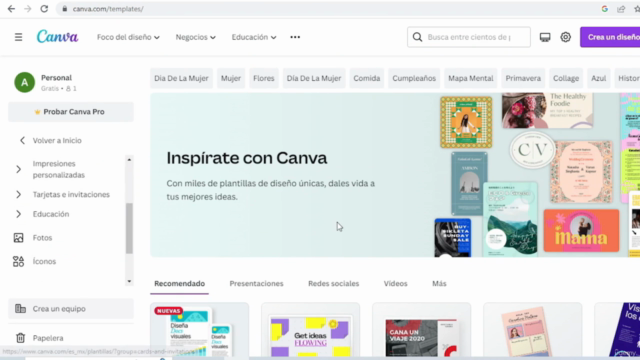This screenshot has width=640, height=360.
Task: Expand Tarjetas e invitaciones sidebar section
Action: click(x=18, y=194)
